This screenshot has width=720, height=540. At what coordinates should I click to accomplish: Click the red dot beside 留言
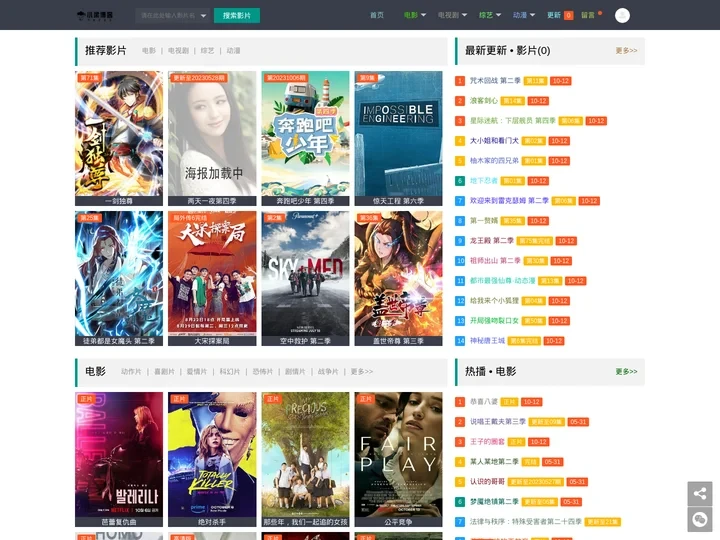[x=600, y=13]
